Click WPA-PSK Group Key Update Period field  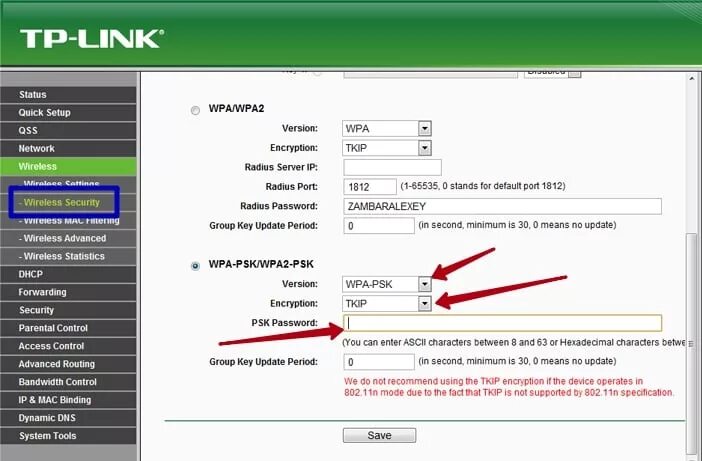click(379, 362)
